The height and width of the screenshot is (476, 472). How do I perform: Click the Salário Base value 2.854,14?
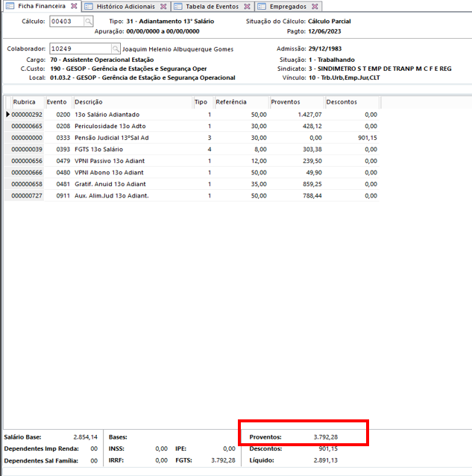click(x=86, y=437)
